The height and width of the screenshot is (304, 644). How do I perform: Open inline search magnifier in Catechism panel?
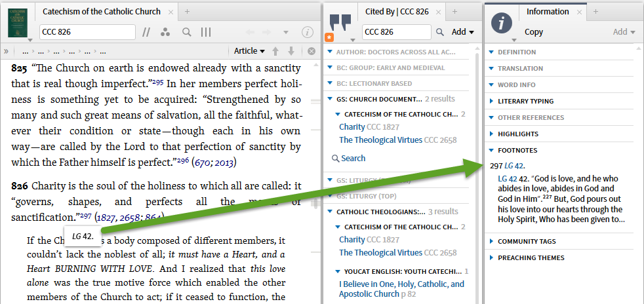point(186,32)
